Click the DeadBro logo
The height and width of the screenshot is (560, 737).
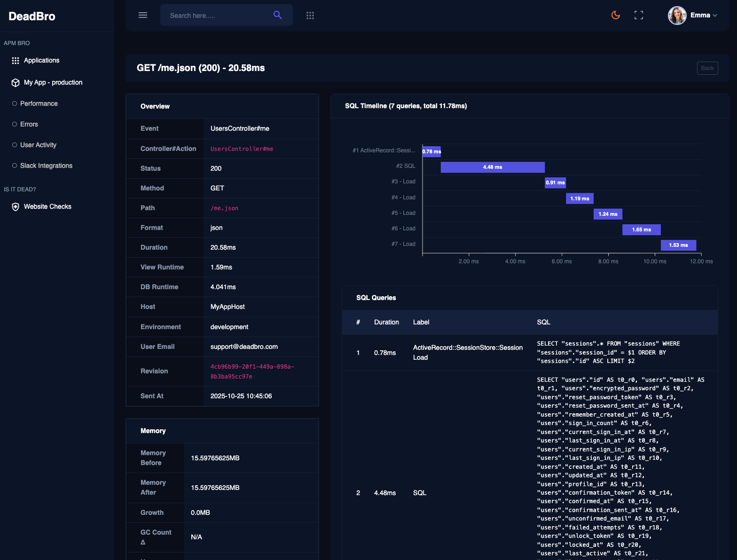coord(32,16)
